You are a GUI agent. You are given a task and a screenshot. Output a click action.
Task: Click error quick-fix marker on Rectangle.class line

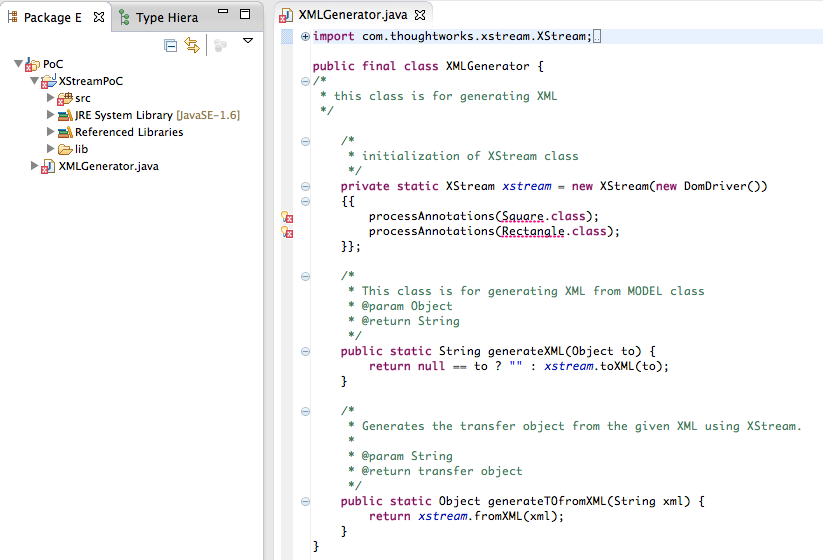[x=287, y=232]
